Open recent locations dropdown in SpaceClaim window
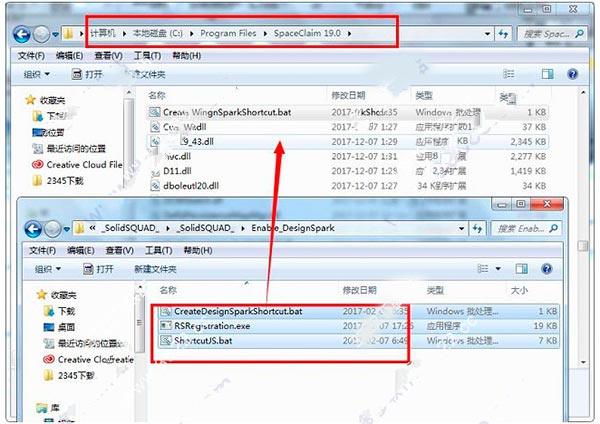Viewport: 600px width, 424px height. coord(55,34)
